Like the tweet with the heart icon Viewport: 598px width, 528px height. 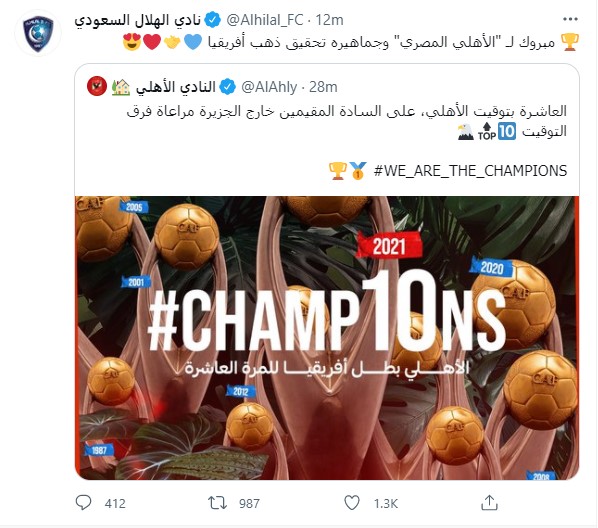(x=352, y=503)
